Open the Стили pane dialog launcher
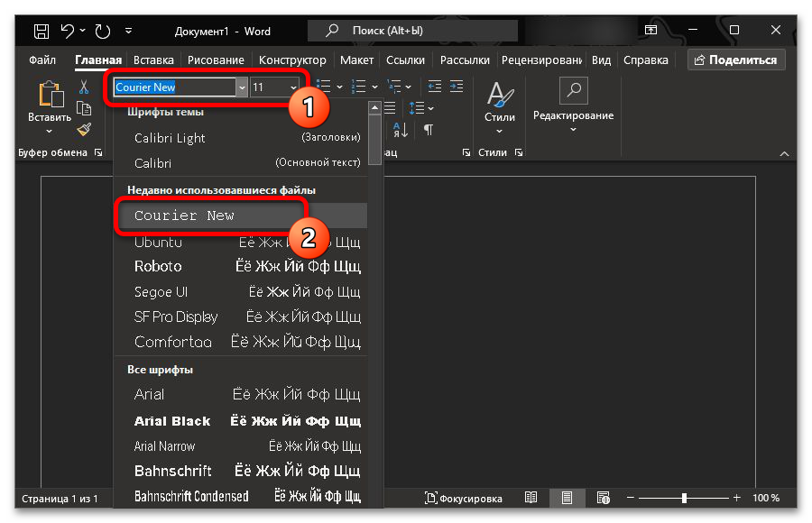This screenshot has width=812, height=523. 519,152
